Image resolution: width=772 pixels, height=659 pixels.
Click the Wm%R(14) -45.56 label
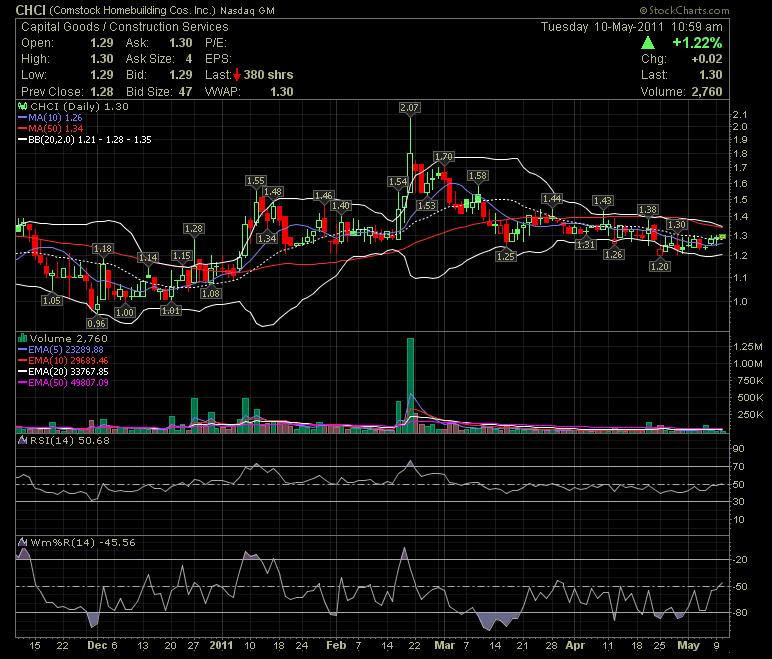(83, 542)
